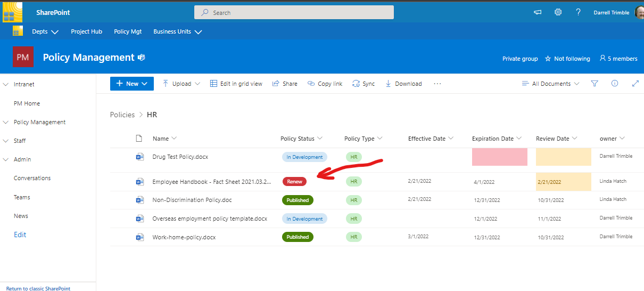The width and height of the screenshot is (644, 291).
Task: Click Word icon for Drug Test Policy.docx
Action: click(x=140, y=157)
